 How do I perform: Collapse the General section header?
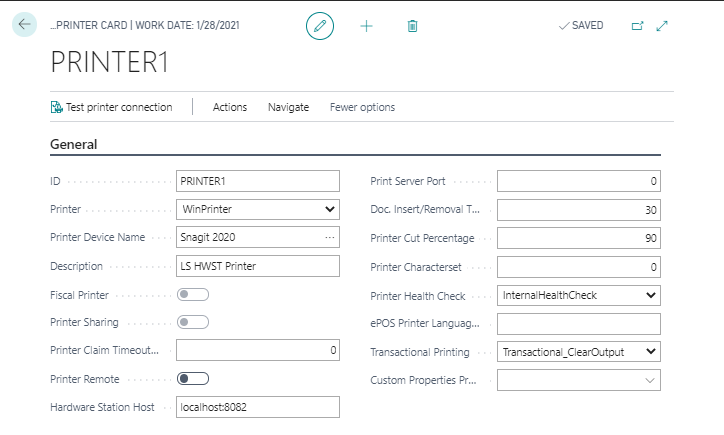pos(74,144)
